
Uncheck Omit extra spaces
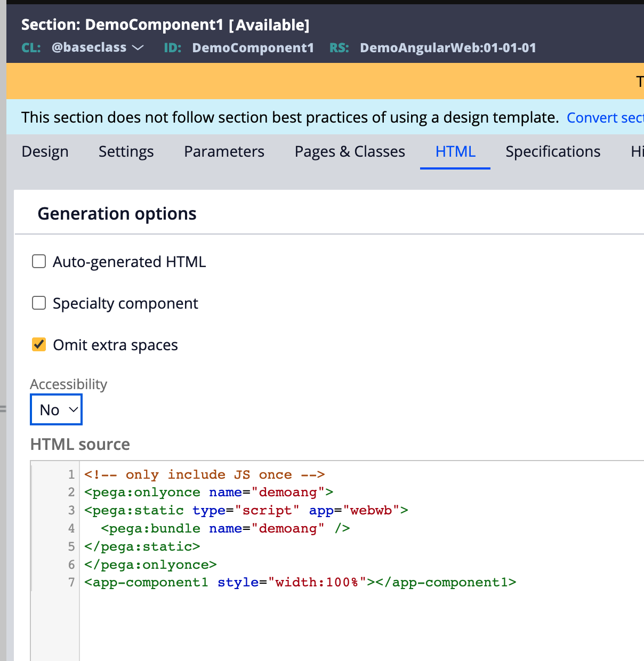pos(38,344)
